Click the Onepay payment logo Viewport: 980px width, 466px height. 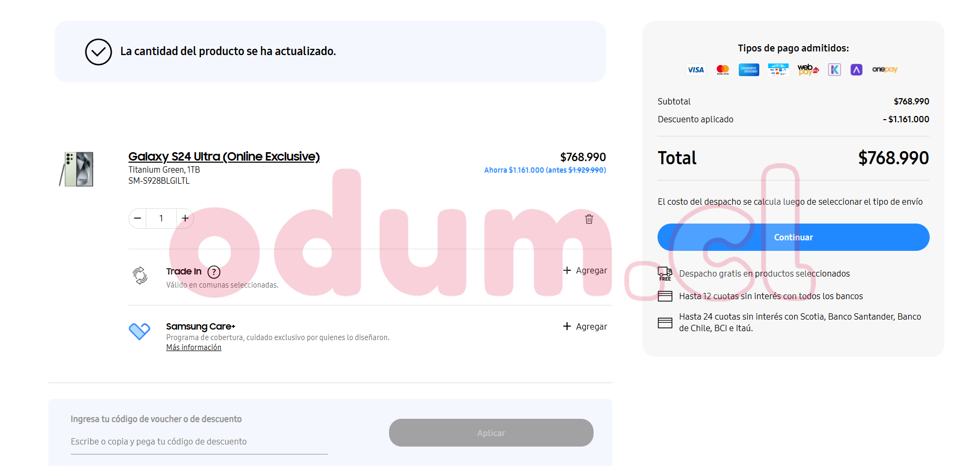tap(885, 69)
